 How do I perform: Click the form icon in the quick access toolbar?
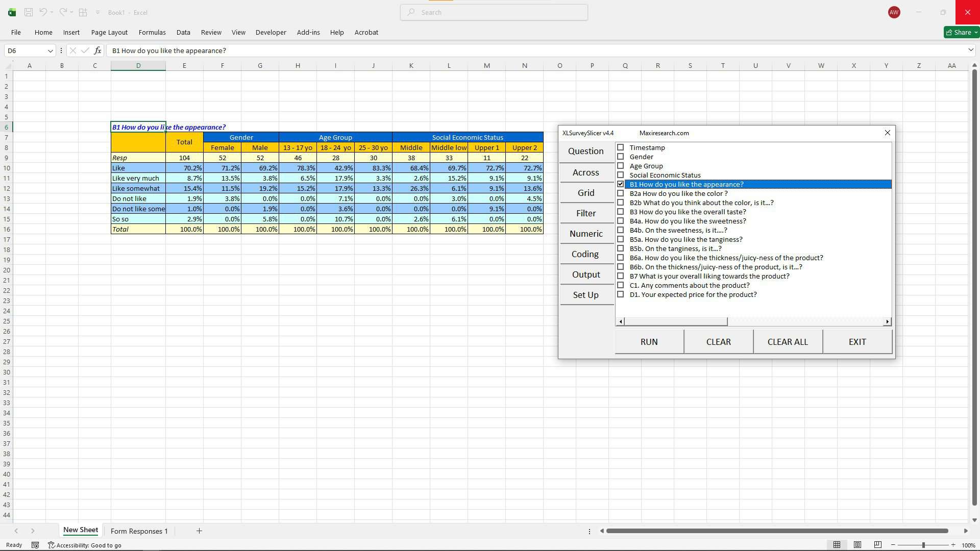tap(83, 12)
